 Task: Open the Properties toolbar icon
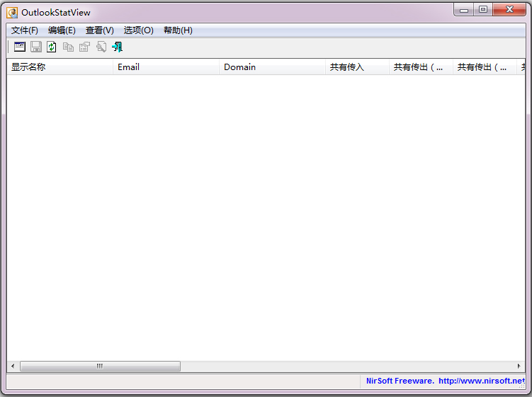(84, 47)
